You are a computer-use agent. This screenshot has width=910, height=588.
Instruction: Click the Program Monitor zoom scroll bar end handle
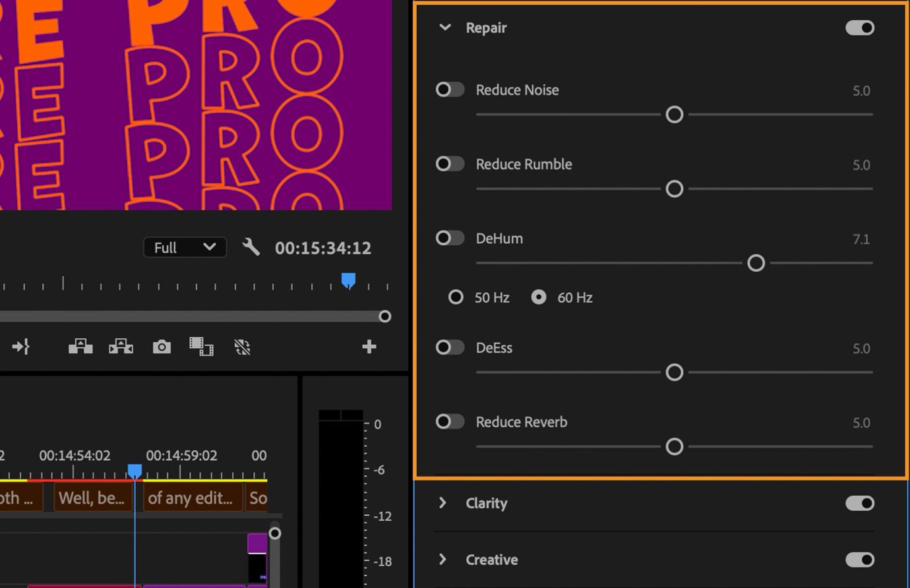pos(385,316)
